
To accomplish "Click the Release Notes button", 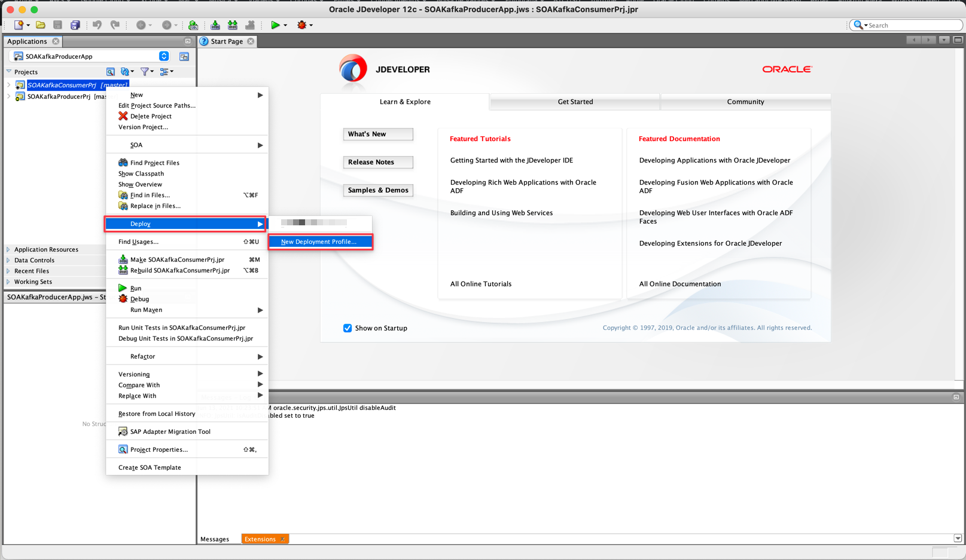I will 377,162.
